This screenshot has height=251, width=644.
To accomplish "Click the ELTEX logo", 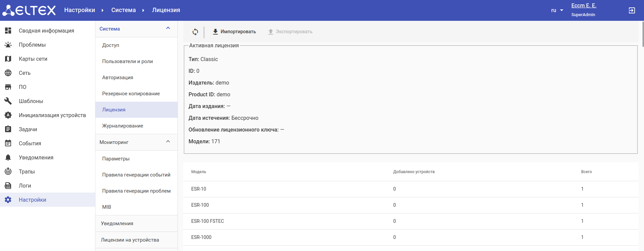I will coord(29,10).
